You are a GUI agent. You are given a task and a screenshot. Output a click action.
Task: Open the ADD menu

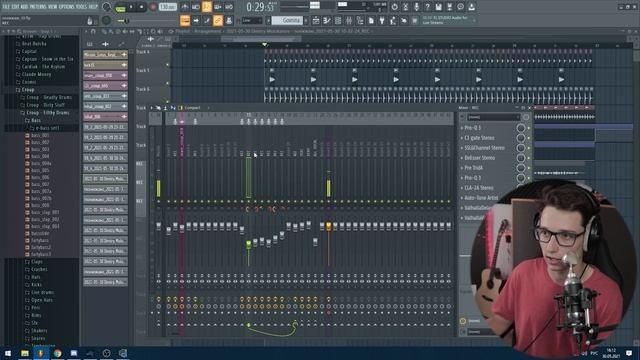tap(24, 7)
